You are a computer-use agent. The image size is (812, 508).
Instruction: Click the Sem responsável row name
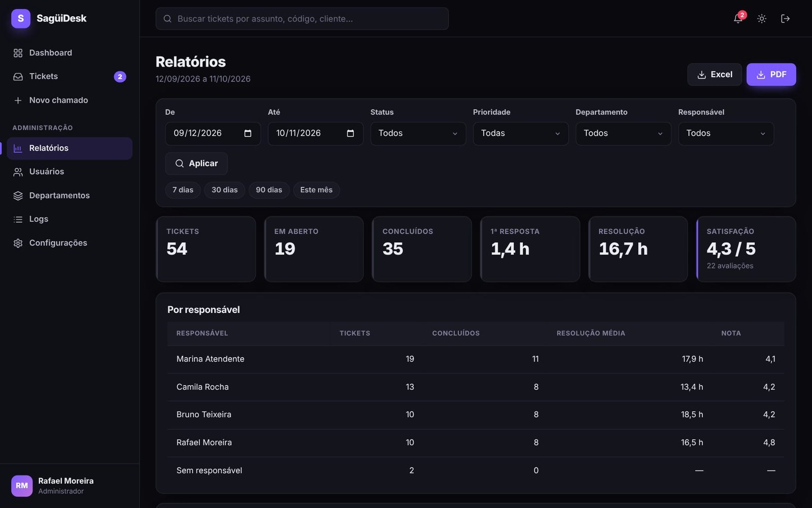coord(209,470)
